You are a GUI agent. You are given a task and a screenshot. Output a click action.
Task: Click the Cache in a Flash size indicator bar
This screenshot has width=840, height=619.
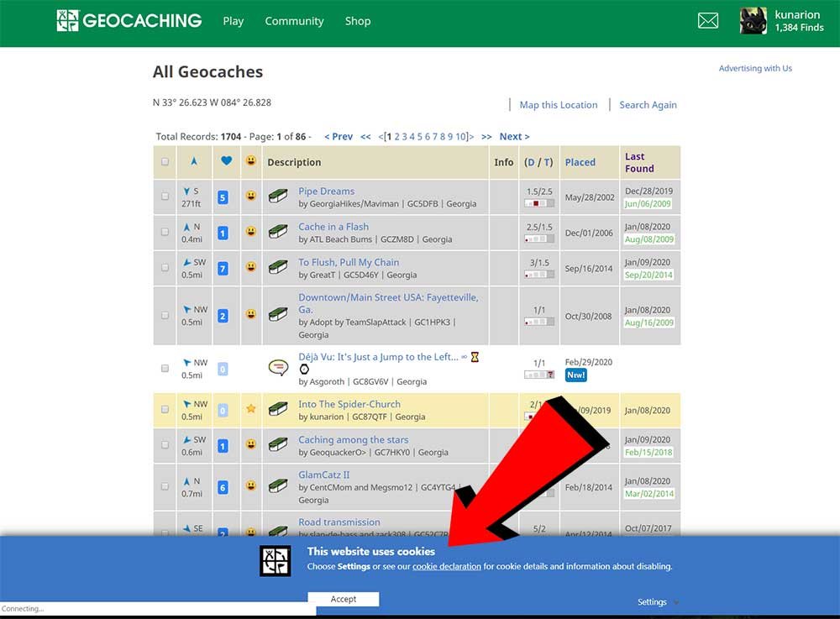539,239
